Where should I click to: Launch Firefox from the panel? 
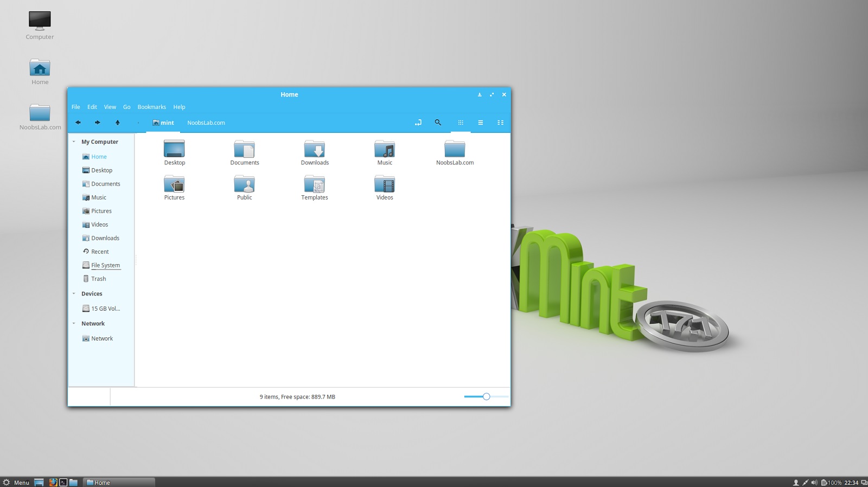click(x=53, y=482)
